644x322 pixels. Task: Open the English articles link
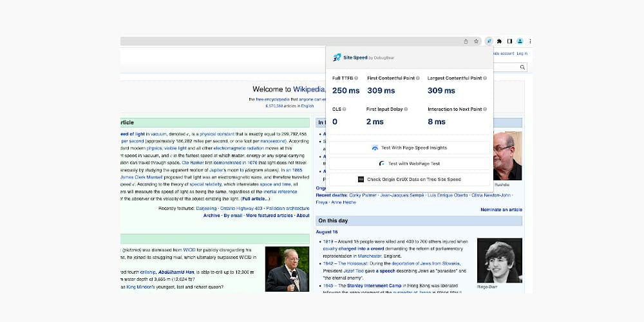pyautogui.click(x=308, y=106)
